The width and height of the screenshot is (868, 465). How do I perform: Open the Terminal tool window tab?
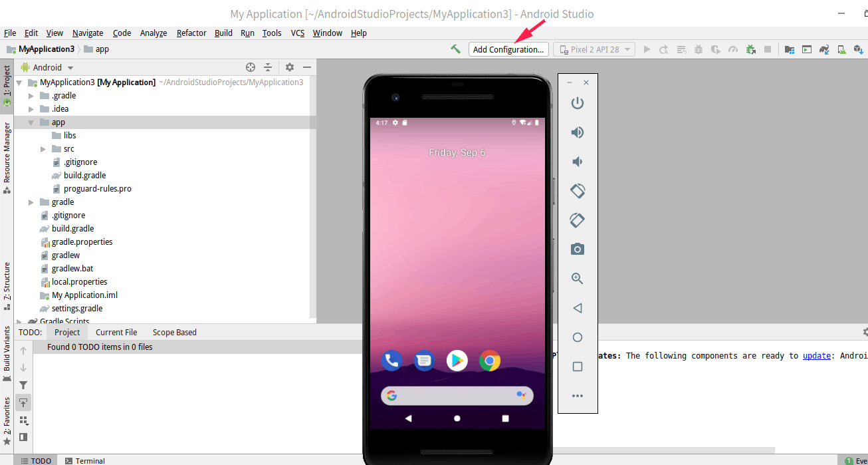[x=85, y=460]
